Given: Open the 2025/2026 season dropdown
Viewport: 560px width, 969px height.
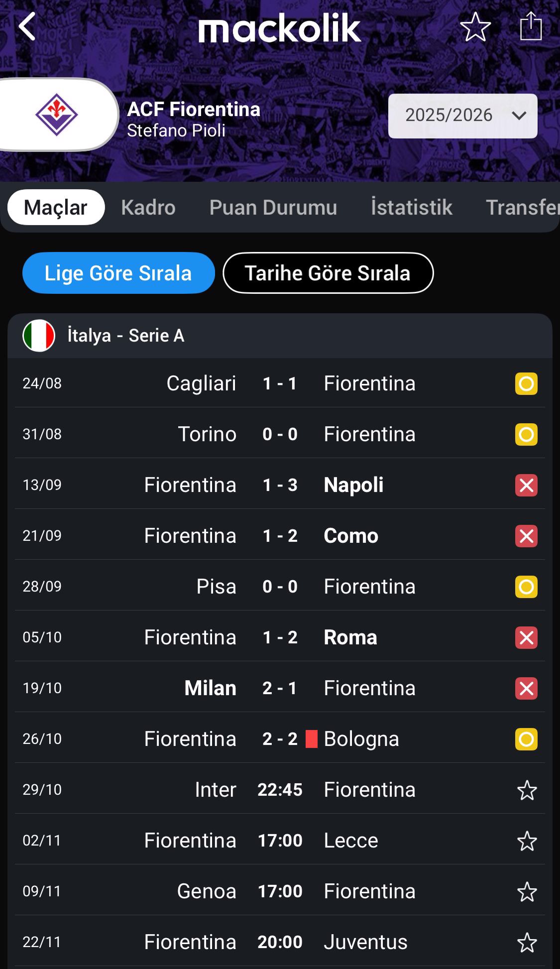Looking at the screenshot, I should click(x=462, y=116).
